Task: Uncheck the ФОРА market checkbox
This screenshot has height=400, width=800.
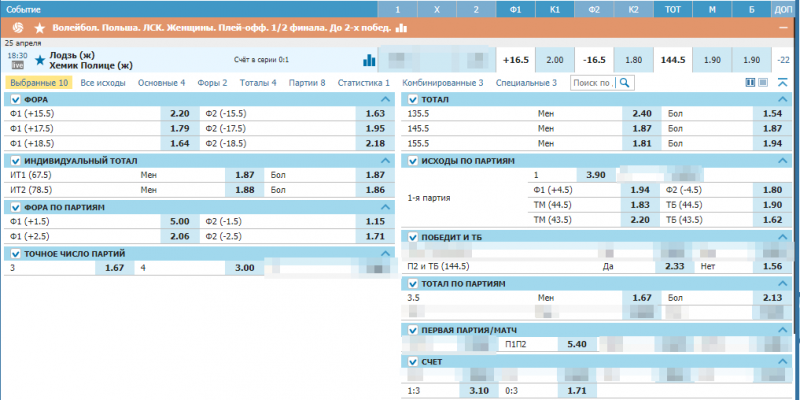Action: click(15, 100)
